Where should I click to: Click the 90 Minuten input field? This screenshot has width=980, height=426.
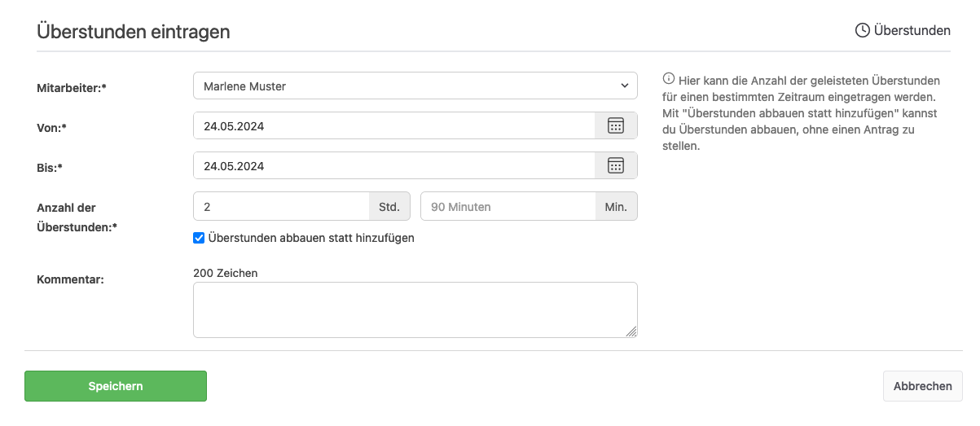coord(508,207)
